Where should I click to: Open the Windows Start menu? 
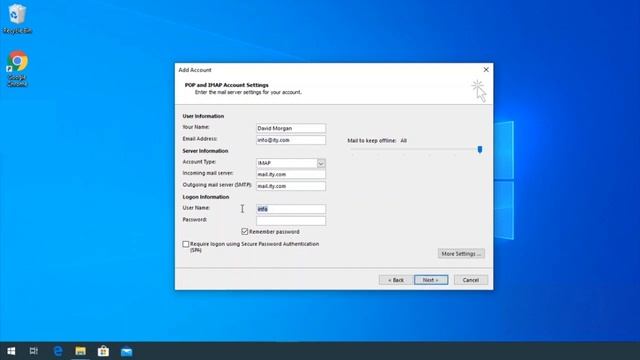11,351
